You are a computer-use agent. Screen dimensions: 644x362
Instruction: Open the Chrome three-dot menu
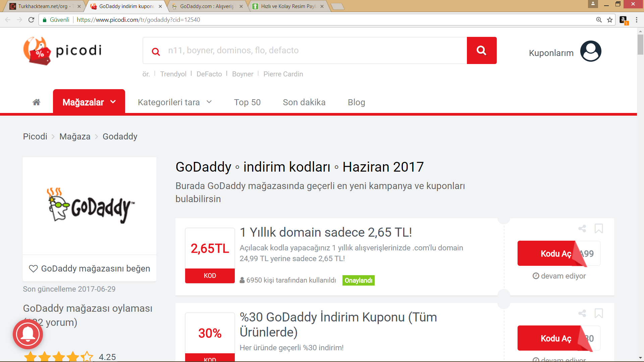click(x=637, y=20)
